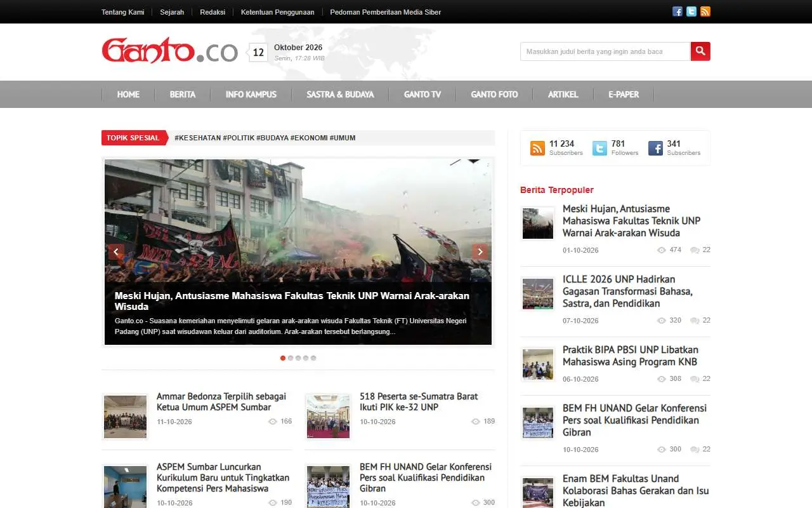812x508 pixels.
Task: Advance slideshow with right arrow
Action: [x=480, y=252]
